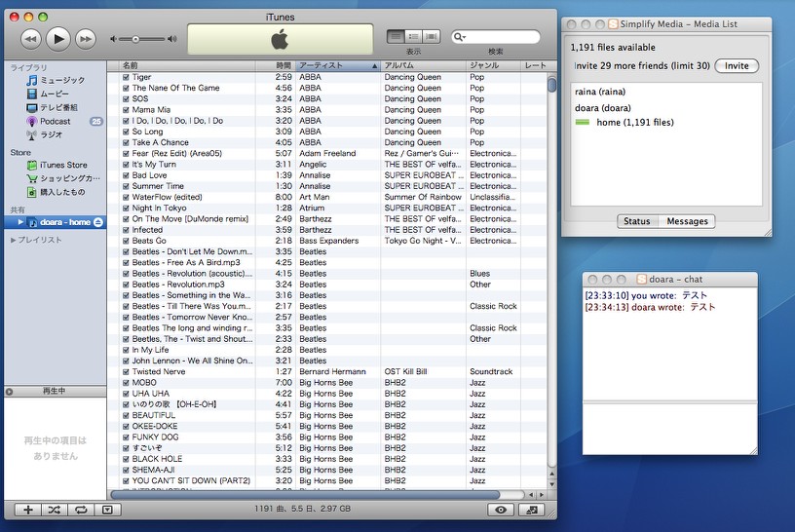Toggle shuffle playback
Image resolution: width=795 pixels, height=532 pixels.
tap(55, 510)
